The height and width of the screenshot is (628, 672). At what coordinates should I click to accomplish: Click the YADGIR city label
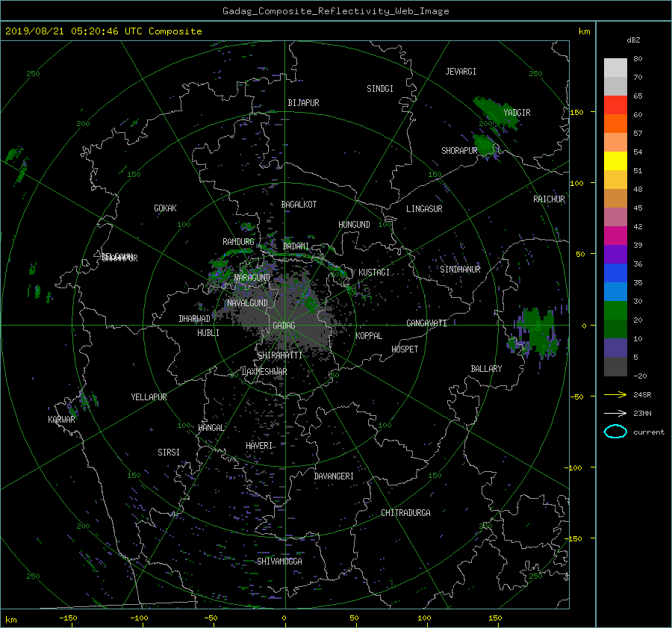517,113
